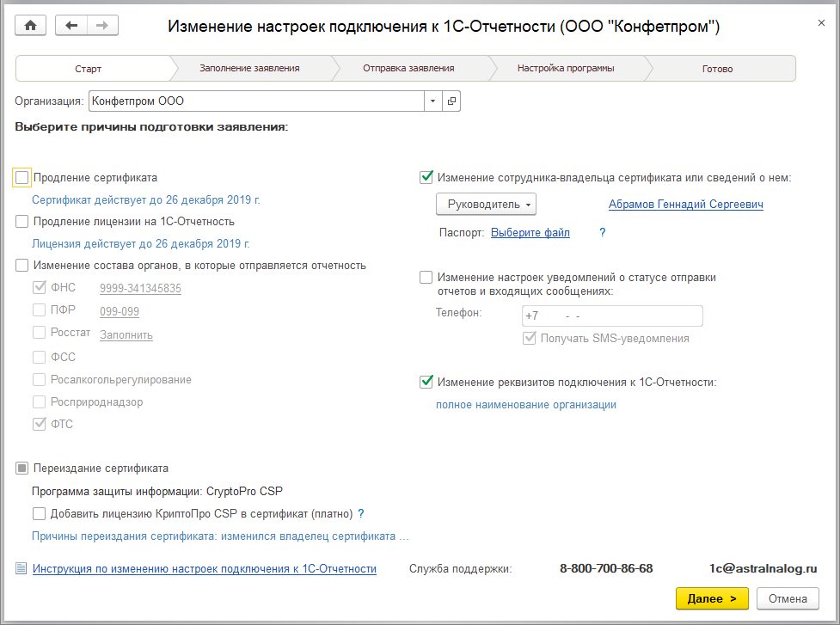Viewport: 840px width, 625px height.
Task: Toggle the ФНС checkbox
Action: tap(39, 287)
